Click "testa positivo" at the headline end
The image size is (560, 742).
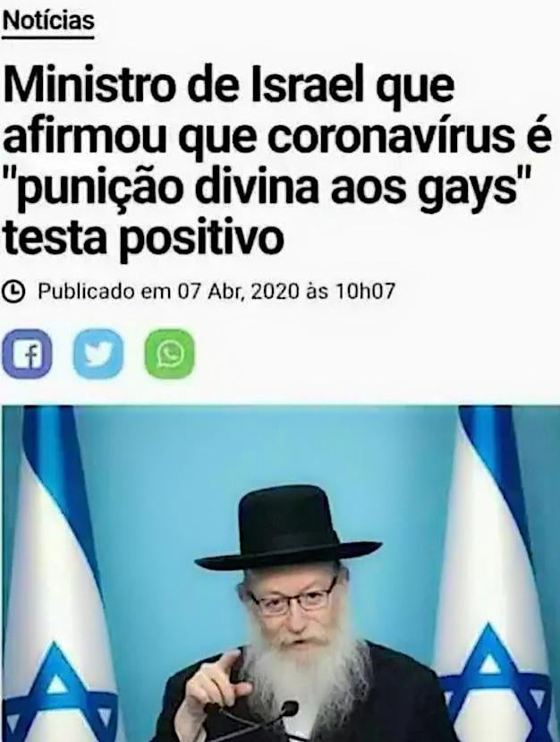pyautogui.click(x=143, y=235)
